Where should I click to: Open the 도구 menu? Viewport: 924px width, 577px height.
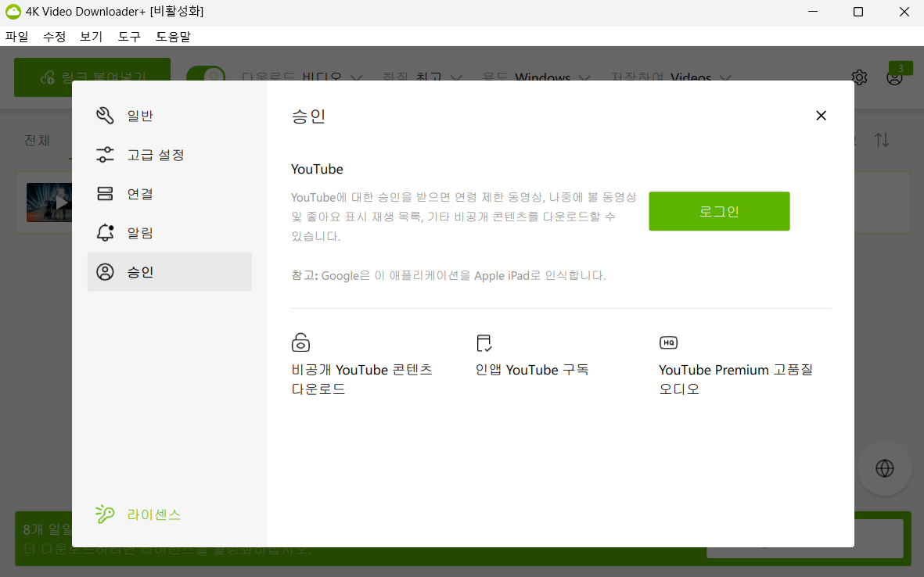(129, 37)
